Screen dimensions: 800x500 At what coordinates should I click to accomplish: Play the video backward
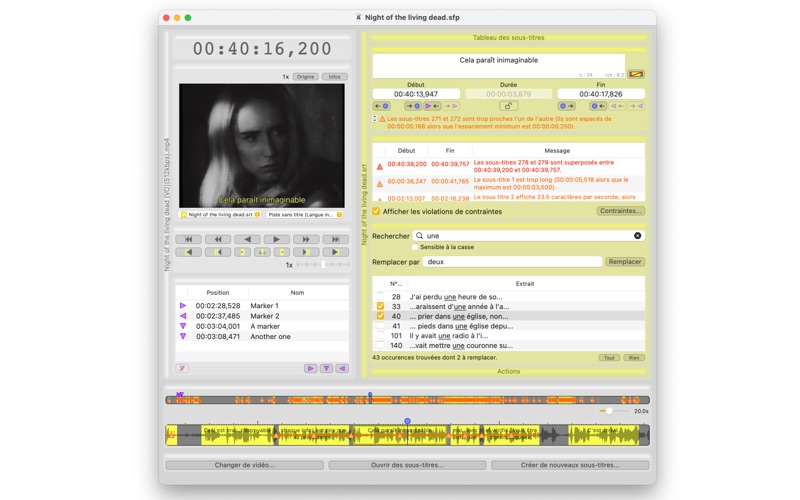[247, 239]
